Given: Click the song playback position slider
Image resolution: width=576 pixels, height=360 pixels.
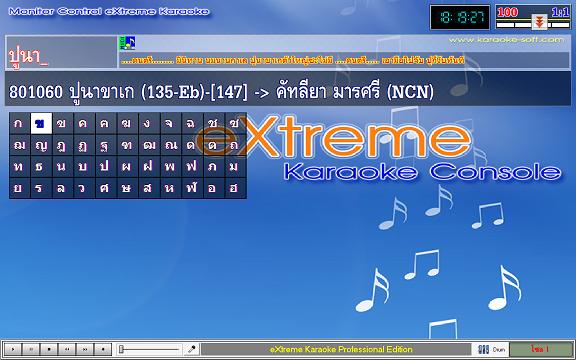Looking at the screenshot, I should pyautogui.click(x=150, y=349).
